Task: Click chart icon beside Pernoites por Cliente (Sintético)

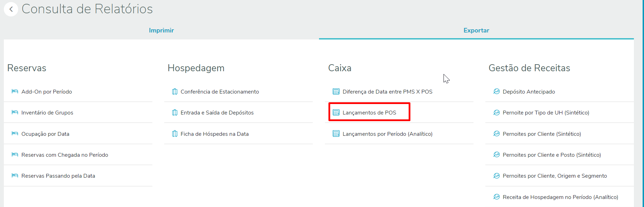Action: 497,134
